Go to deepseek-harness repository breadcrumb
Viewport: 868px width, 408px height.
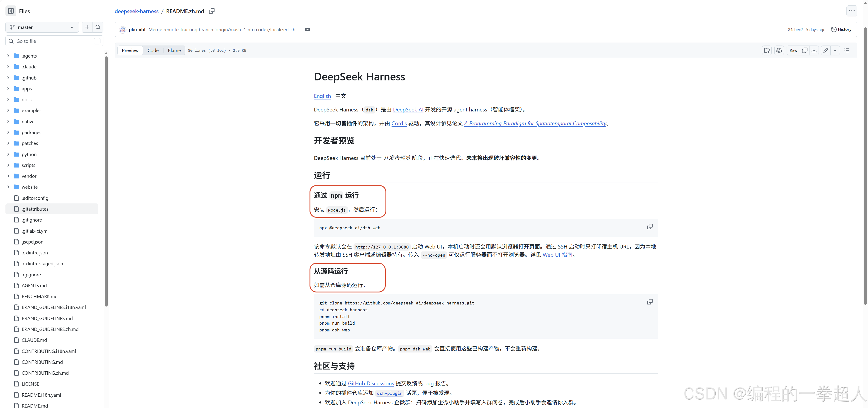point(137,11)
